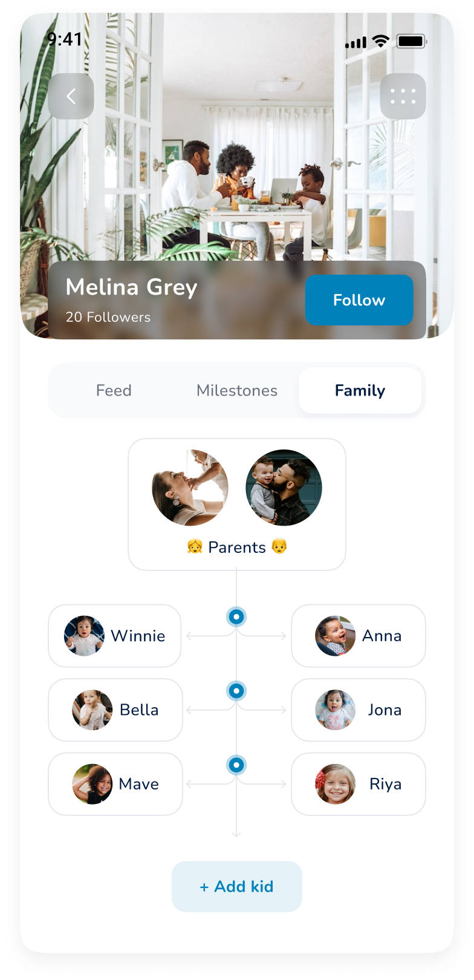Select the Family tab
This screenshot has width=474, height=980.
coord(360,391)
